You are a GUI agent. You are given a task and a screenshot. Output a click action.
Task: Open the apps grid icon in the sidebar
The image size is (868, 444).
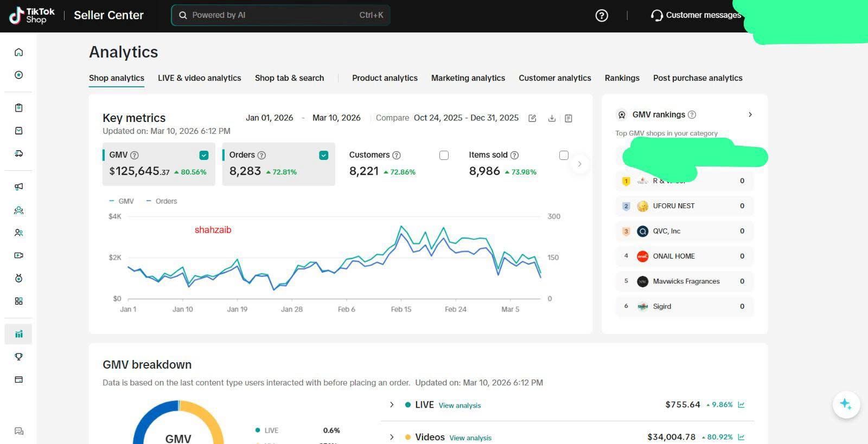[18, 301]
